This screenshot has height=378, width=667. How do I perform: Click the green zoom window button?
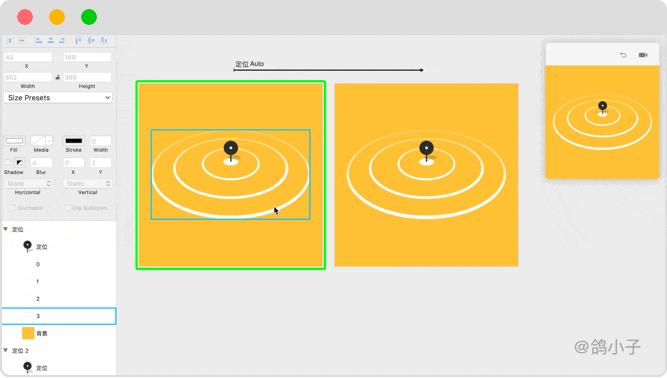(89, 17)
